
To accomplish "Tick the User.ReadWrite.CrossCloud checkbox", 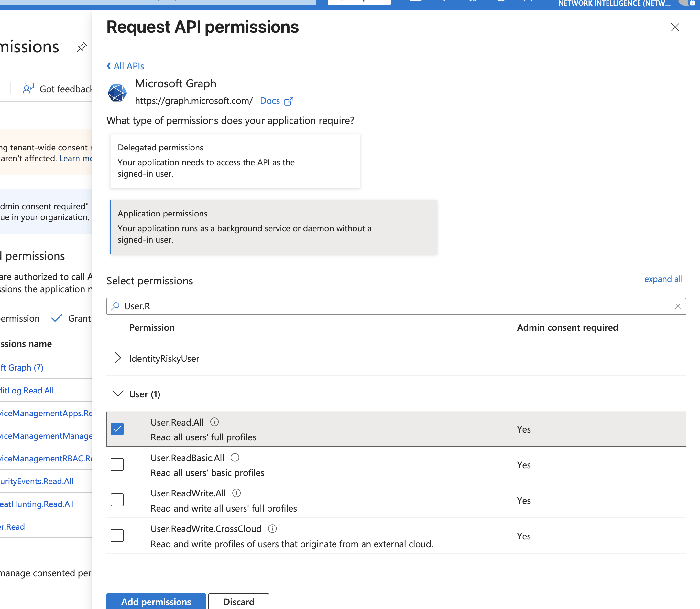I will tap(117, 536).
